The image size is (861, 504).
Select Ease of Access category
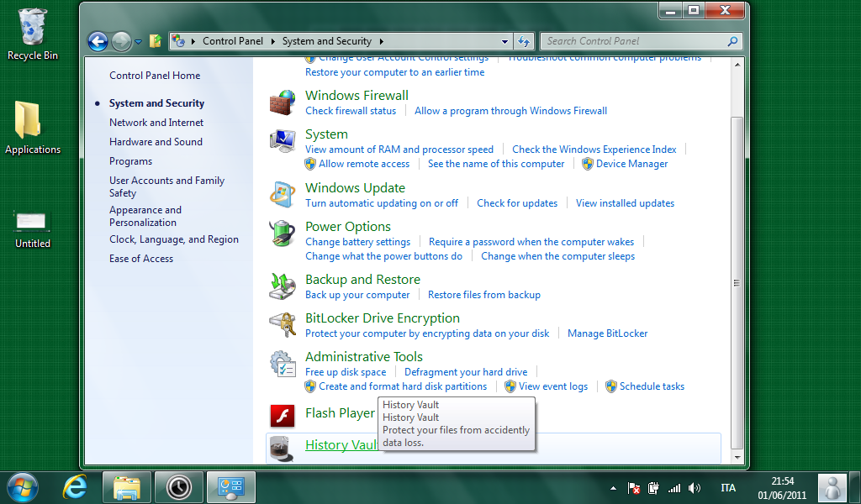click(141, 259)
